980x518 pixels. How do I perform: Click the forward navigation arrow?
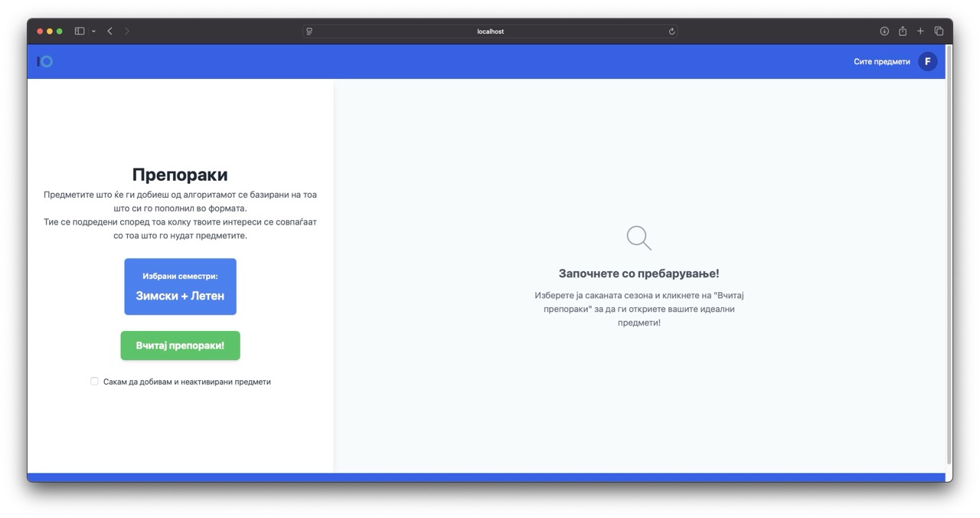tap(127, 31)
